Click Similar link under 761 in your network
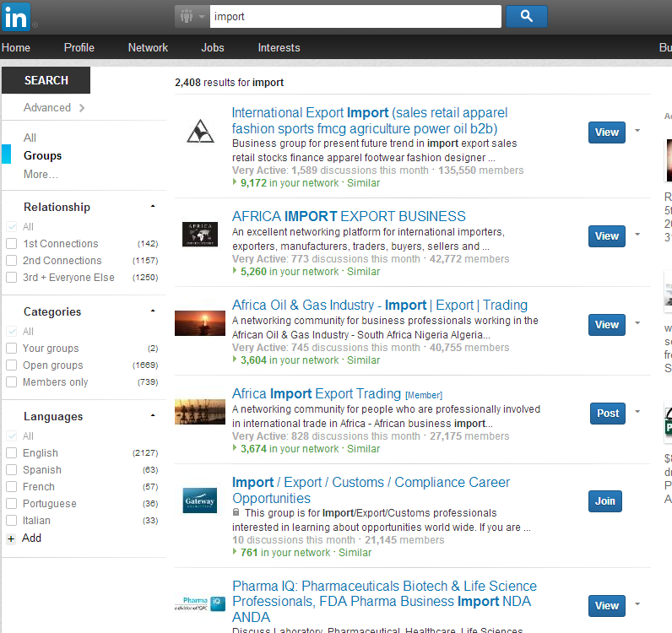The width and height of the screenshot is (672, 633). [355, 553]
